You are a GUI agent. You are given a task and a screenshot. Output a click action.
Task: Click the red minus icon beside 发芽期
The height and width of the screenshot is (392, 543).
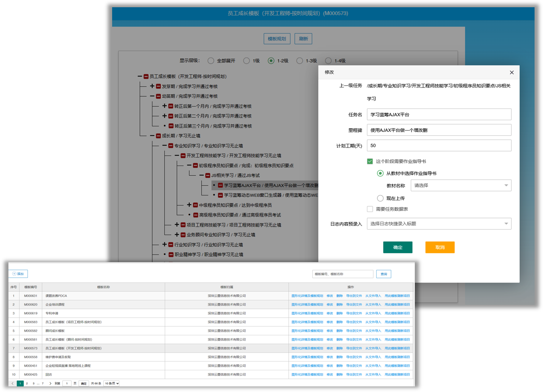coord(158,86)
